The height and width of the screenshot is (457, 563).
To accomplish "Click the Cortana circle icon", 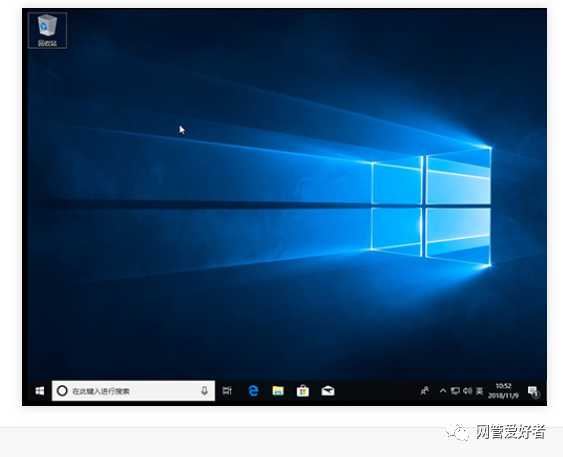I will click(62, 391).
